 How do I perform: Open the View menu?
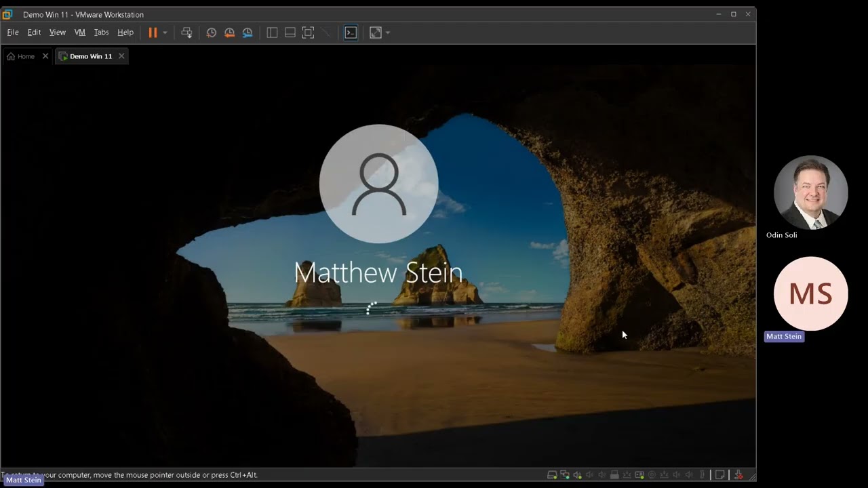(58, 33)
